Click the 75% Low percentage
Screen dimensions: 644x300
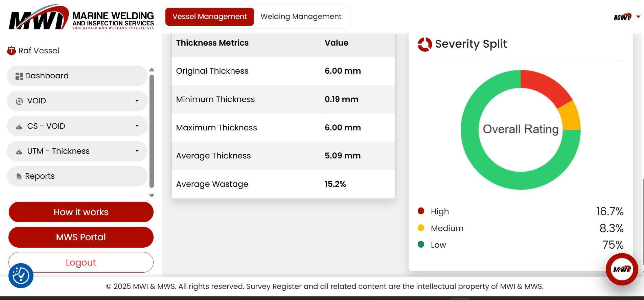[x=613, y=245]
